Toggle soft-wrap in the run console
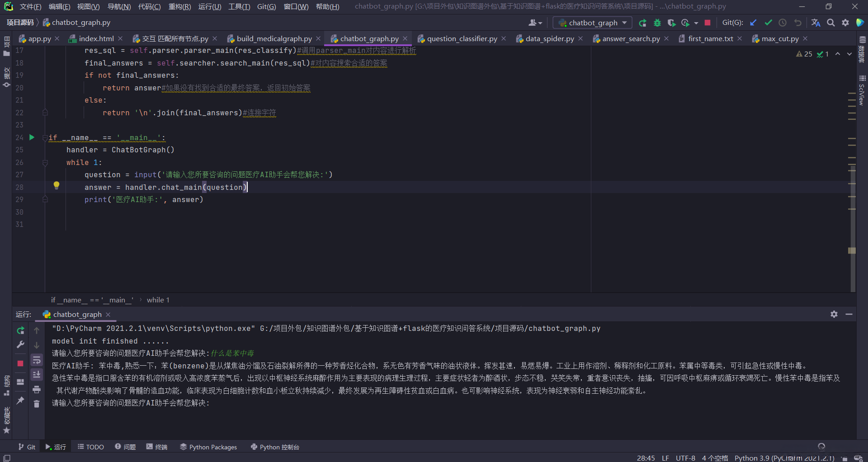 click(37, 360)
